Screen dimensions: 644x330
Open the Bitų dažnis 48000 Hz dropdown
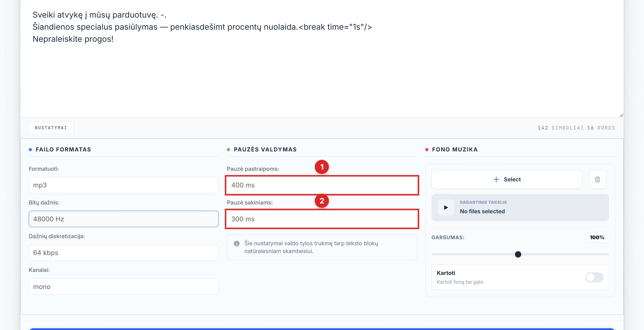tap(124, 219)
